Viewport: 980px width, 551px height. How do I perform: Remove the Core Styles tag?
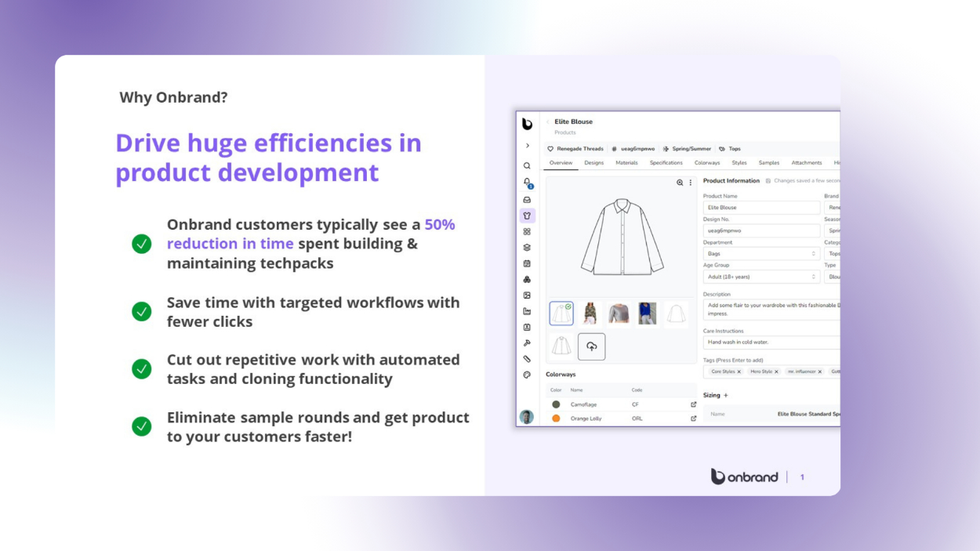[739, 372]
